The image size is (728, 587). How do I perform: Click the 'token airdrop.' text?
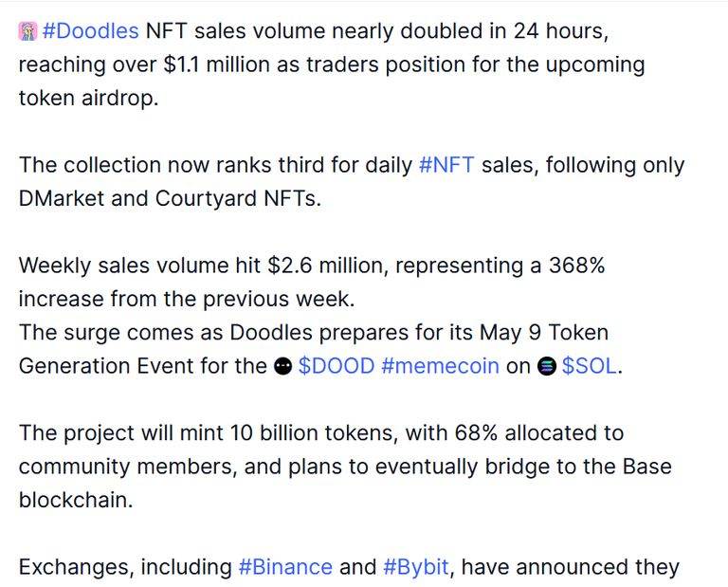click(88, 98)
